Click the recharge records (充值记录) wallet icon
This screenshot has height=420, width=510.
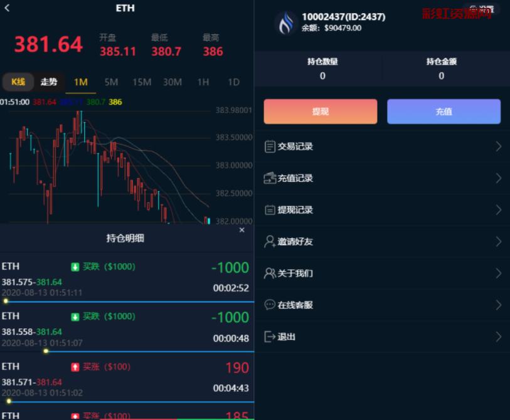coord(270,179)
